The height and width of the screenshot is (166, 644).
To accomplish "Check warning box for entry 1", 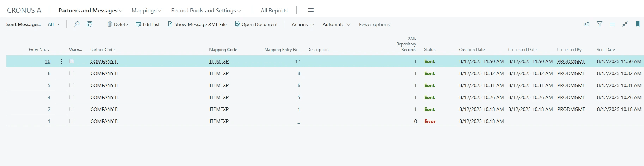I will 72,121.
